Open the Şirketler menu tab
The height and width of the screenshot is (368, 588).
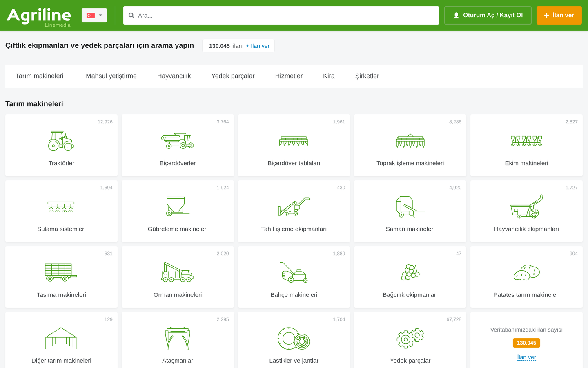pyautogui.click(x=367, y=76)
